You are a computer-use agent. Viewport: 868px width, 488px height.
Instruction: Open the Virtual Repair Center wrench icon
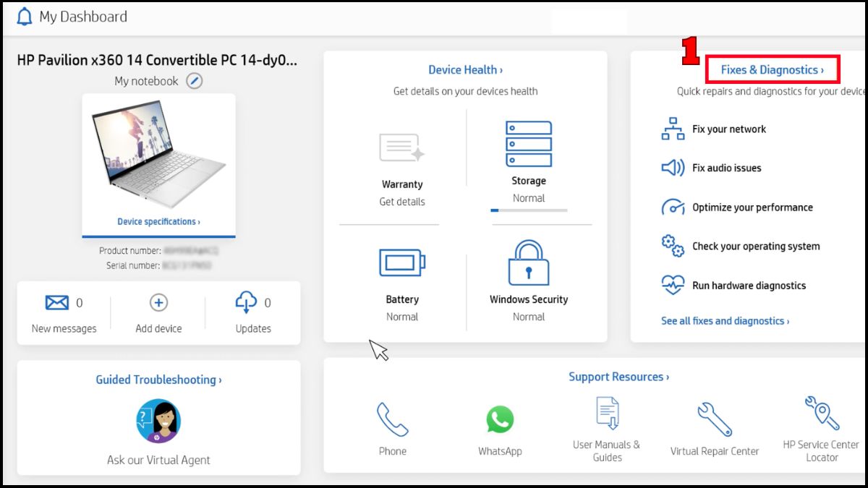(x=715, y=420)
